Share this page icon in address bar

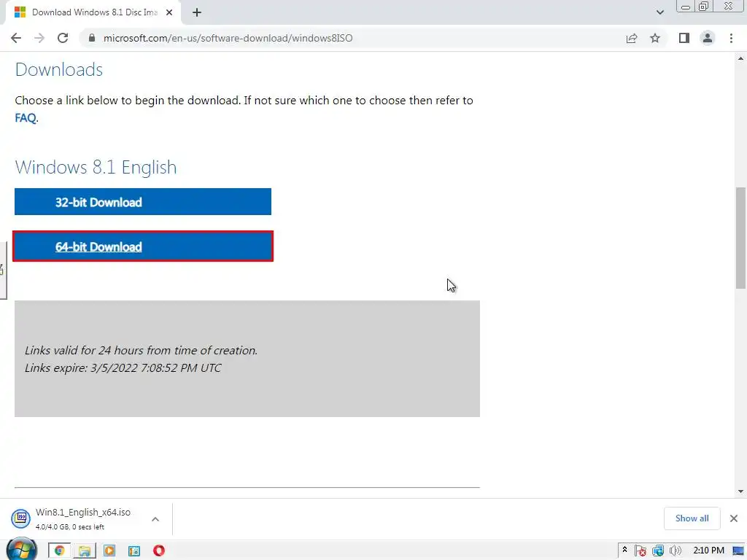(x=632, y=38)
